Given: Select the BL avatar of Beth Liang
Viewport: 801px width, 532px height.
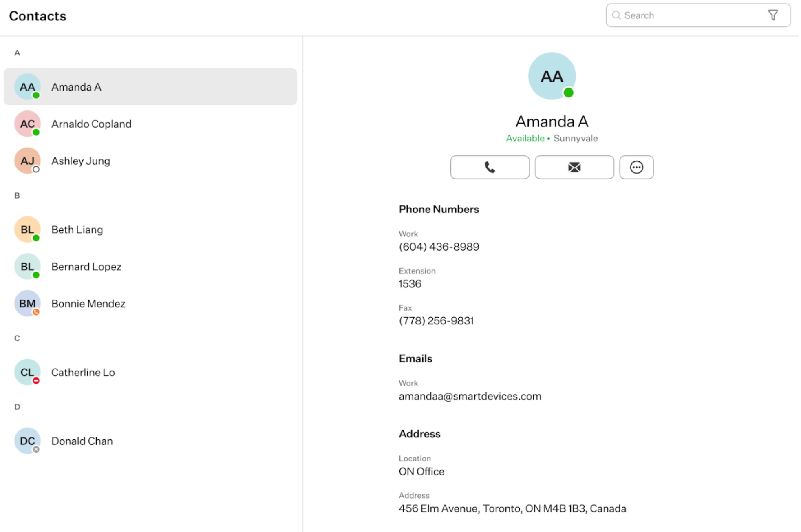Looking at the screenshot, I should (x=27, y=230).
